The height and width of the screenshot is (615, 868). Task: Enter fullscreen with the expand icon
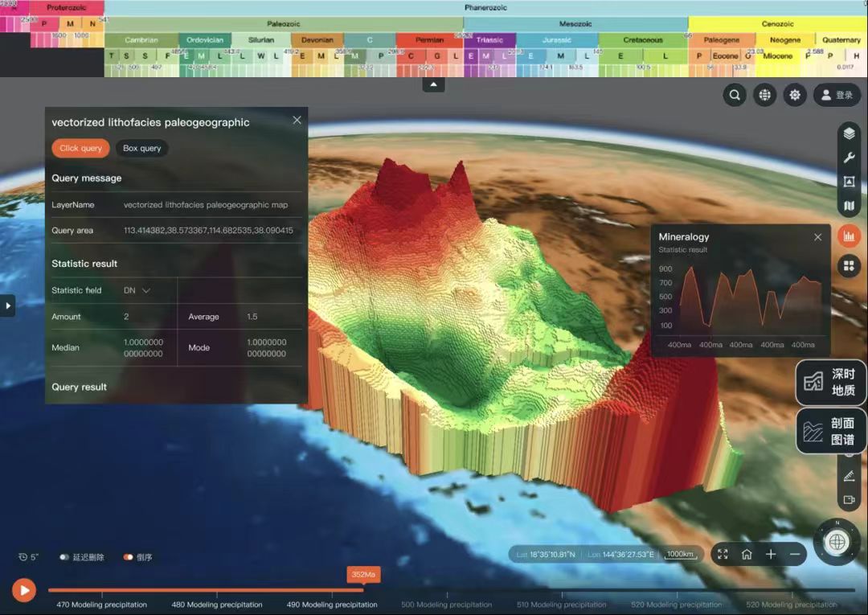pos(723,554)
